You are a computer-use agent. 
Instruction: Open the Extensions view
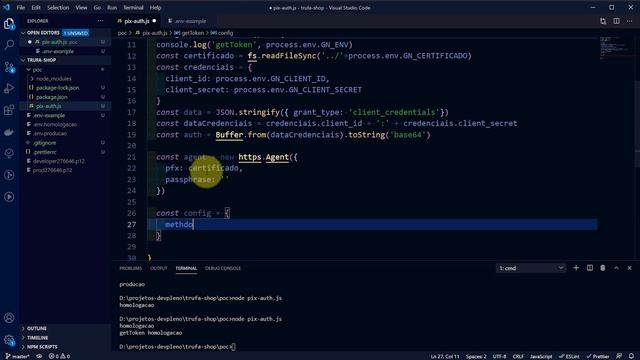point(9,110)
